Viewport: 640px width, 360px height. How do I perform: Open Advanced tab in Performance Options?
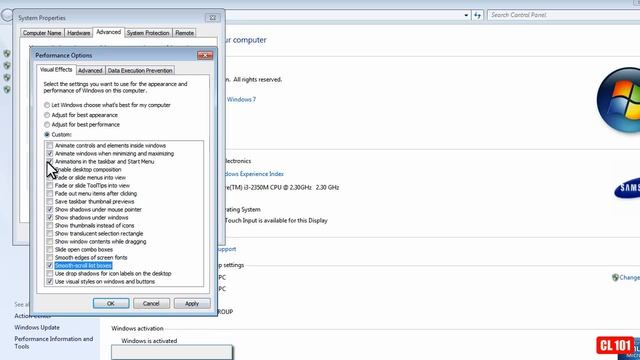[x=90, y=70]
